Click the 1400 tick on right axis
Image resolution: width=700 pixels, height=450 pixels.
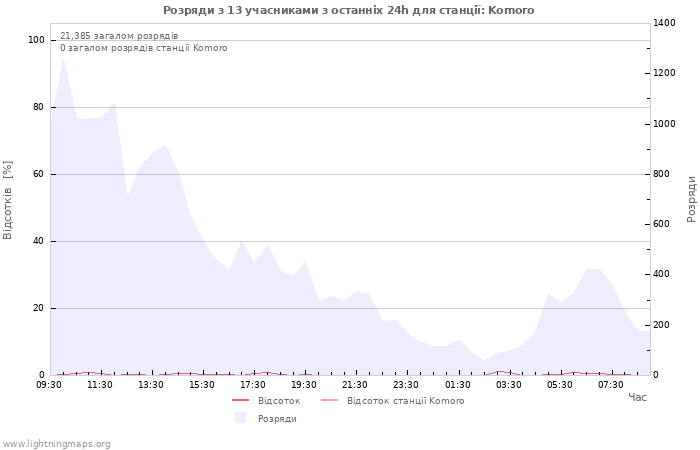[x=664, y=23]
